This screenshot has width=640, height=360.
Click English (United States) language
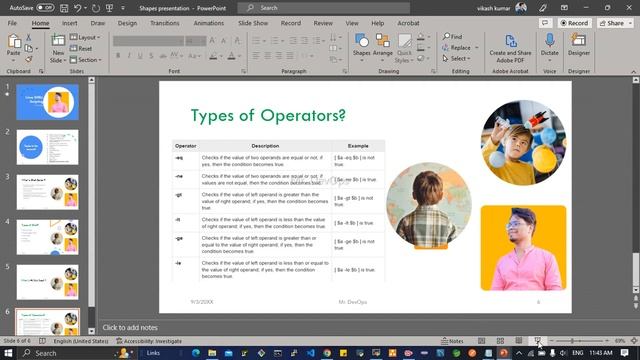point(81,341)
